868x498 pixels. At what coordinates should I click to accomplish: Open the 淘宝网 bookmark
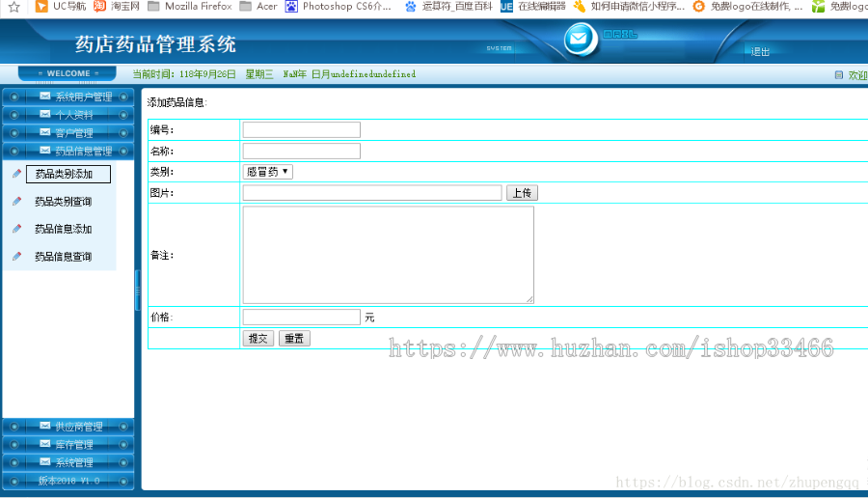click(x=117, y=6)
